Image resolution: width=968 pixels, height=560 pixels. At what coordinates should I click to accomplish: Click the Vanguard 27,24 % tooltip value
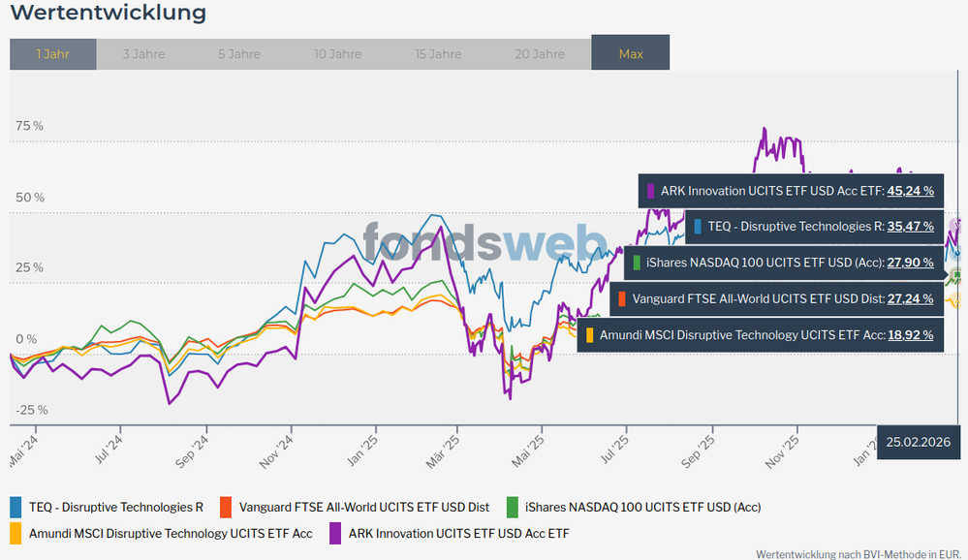911,298
